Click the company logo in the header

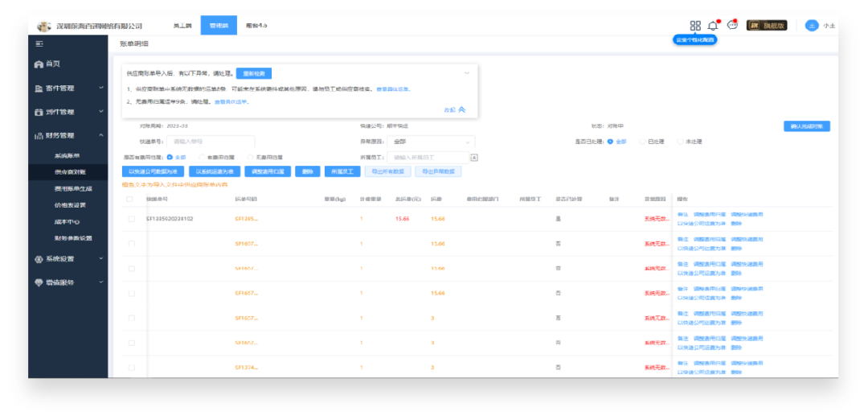[43, 26]
